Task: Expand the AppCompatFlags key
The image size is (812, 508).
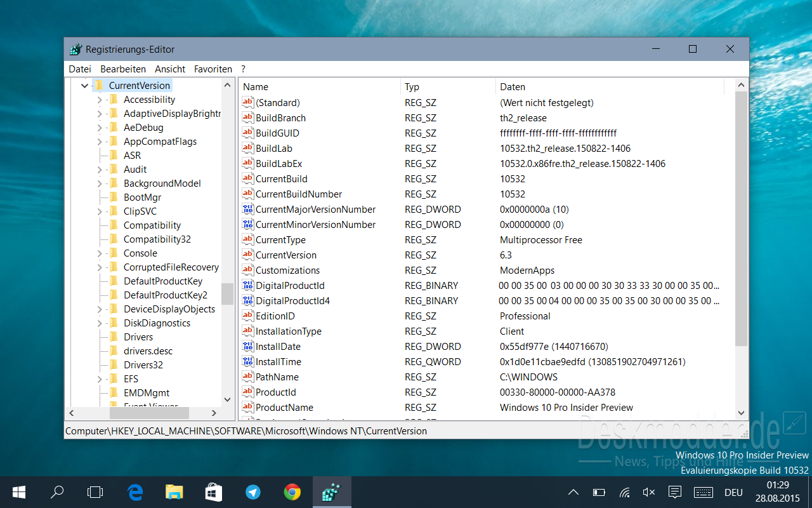Action: pos(100,142)
